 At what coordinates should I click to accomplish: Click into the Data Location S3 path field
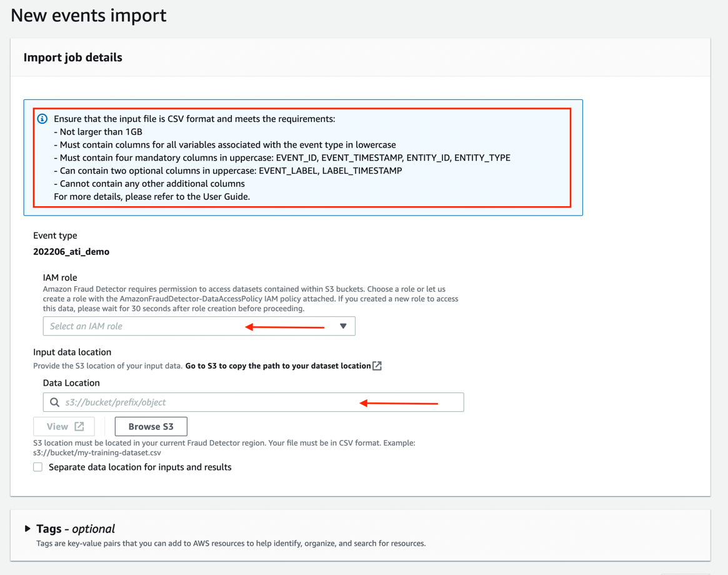pyautogui.click(x=254, y=402)
